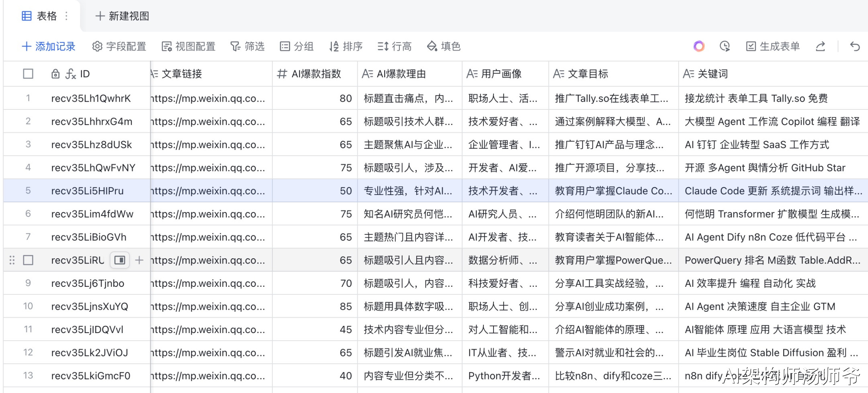Click the lock icon in ID column header
Screen dimensions: 868x393
(55, 74)
